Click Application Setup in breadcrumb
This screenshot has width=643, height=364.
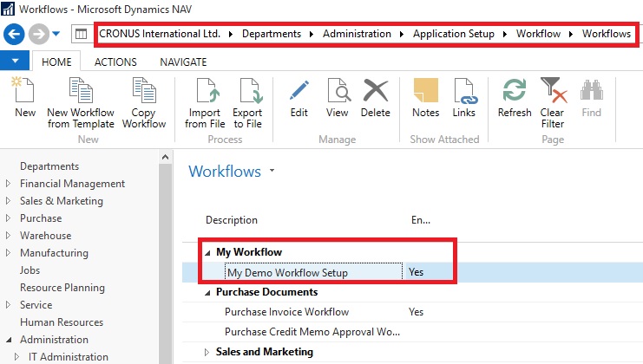click(454, 34)
